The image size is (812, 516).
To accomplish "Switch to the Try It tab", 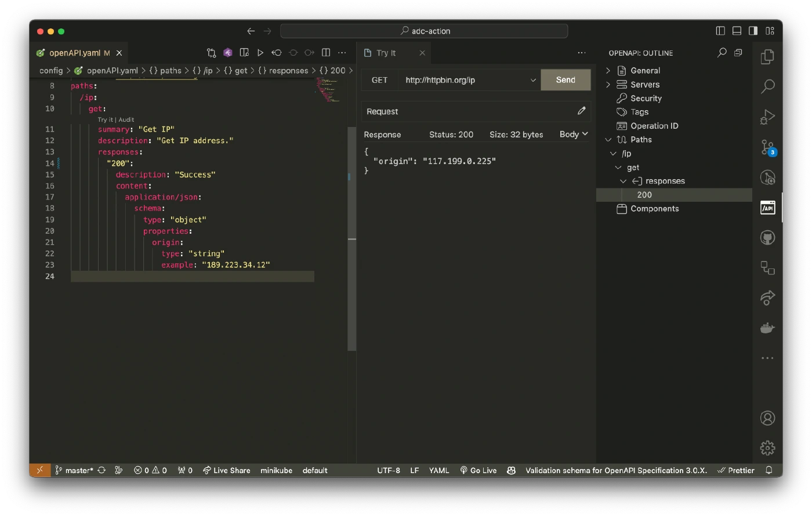I will (386, 53).
